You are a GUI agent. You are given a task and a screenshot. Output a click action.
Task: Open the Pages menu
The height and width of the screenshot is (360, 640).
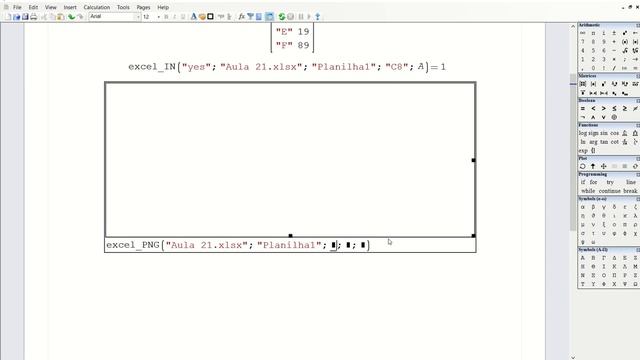coord(143,7)
